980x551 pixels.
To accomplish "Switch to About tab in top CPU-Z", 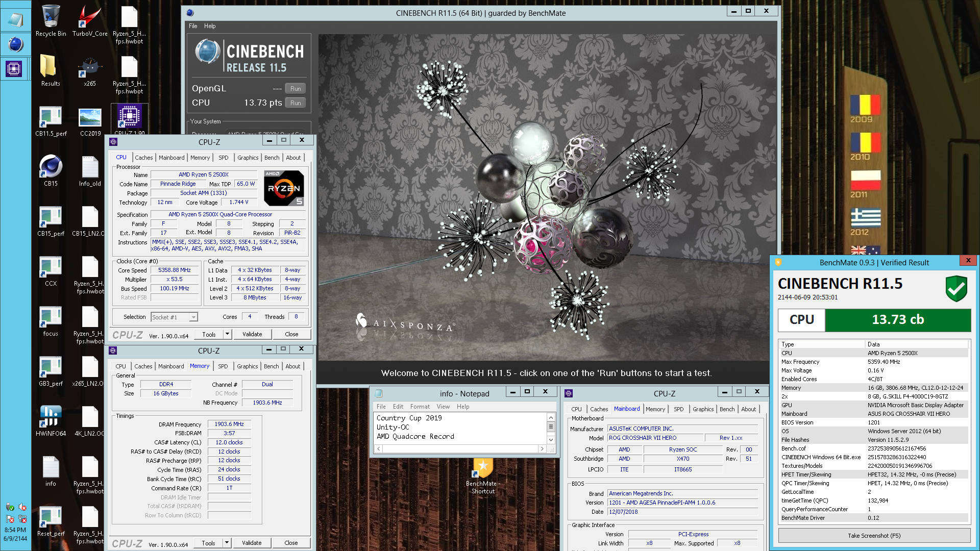I will (293, 158).
